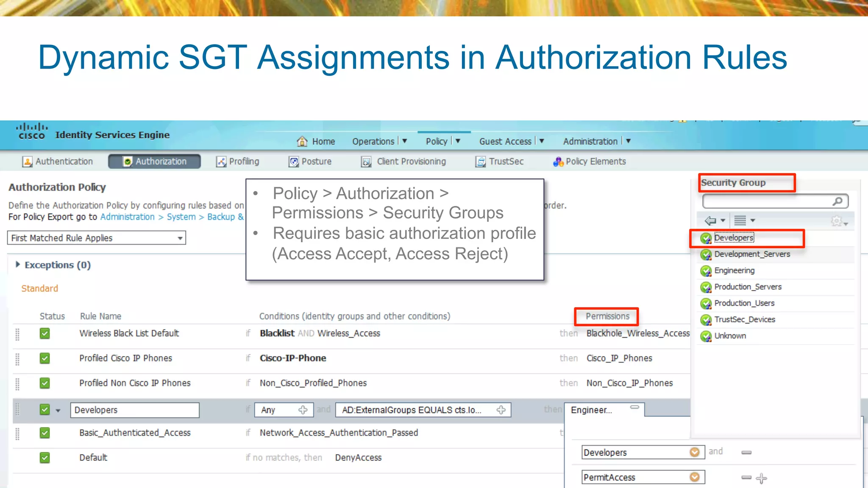
Task: Click the Cisco-IP-Phone condition
Action: [293, 358]
